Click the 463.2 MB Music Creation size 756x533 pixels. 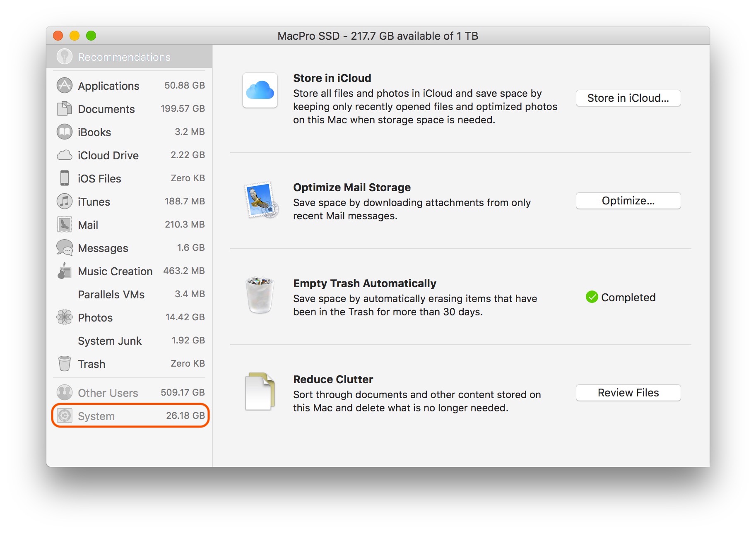[x=184, y=271]
